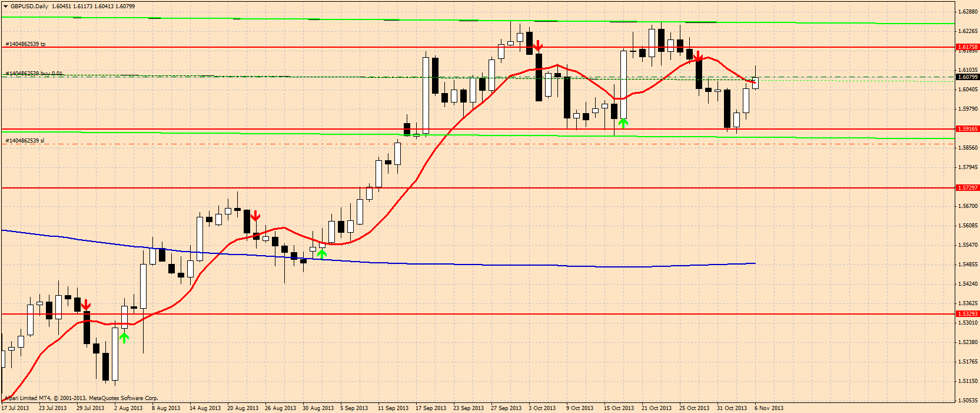
Task: Click the red down arrow above 3 Oct 2013
Action: coord(537,45)
